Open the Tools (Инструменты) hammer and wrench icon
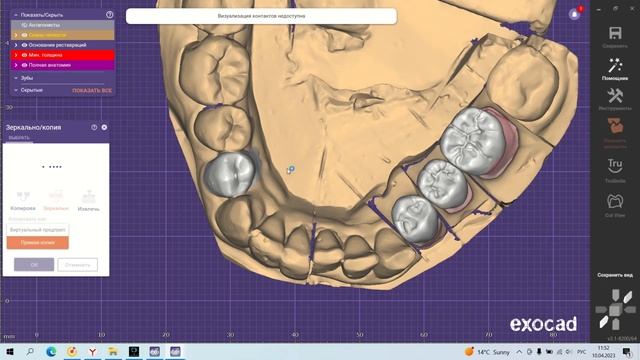Image resolution: width=640 pixels, height=360 pixels. [x=615, y=96]
